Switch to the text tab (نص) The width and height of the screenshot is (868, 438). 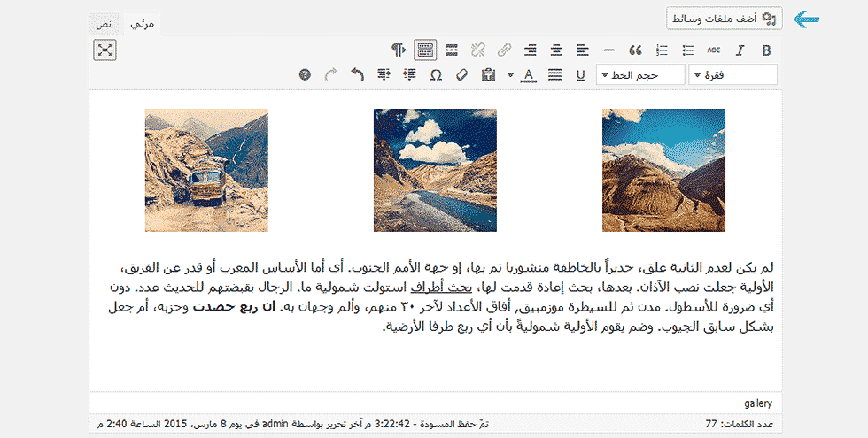pos(105,25)
